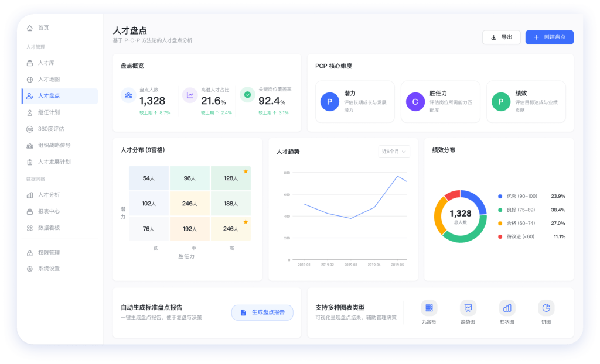Click the center 246人 nine-grid cell
The height and width of the screenshot is (364, 600).
click(190, 204)
